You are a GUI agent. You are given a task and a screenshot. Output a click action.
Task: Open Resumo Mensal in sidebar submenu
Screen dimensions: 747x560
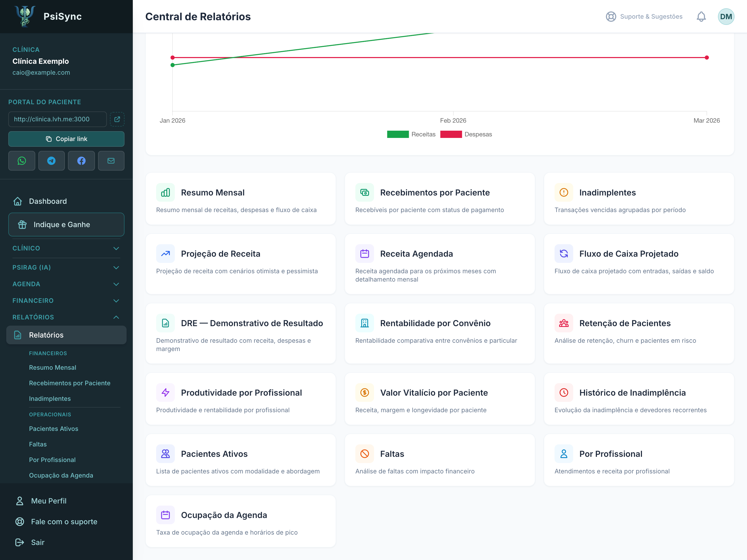(x=52, y=367)
